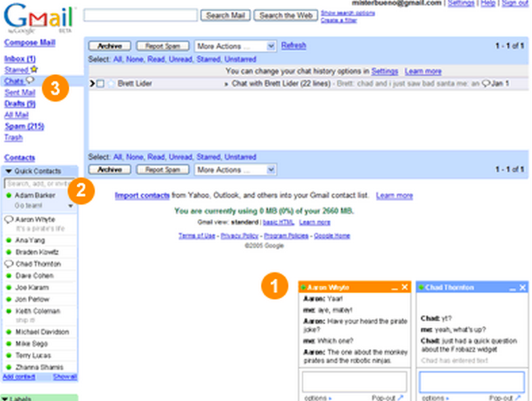Click Keith Coleman in Quick Contacts
Screen dimensions: 532x401
click(38, 311)
